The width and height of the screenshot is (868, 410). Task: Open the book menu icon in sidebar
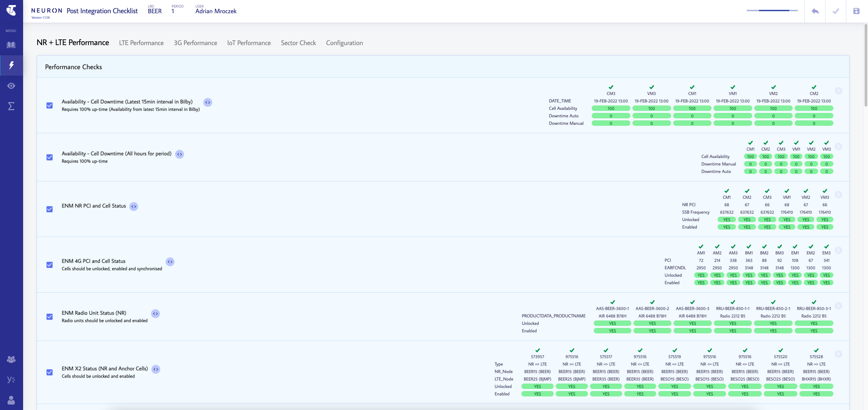tap(11, 45)
